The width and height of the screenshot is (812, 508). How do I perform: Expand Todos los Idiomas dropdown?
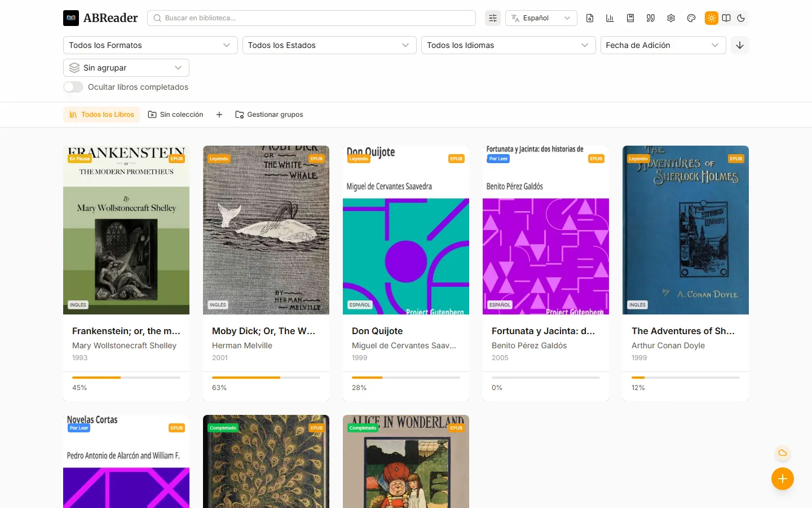click(509, 45)
